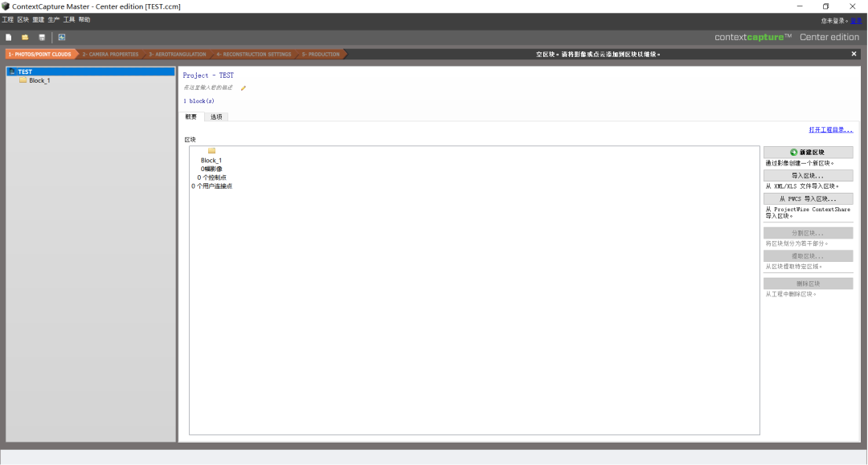Select step 5 Production

click(x=321, y=54)
